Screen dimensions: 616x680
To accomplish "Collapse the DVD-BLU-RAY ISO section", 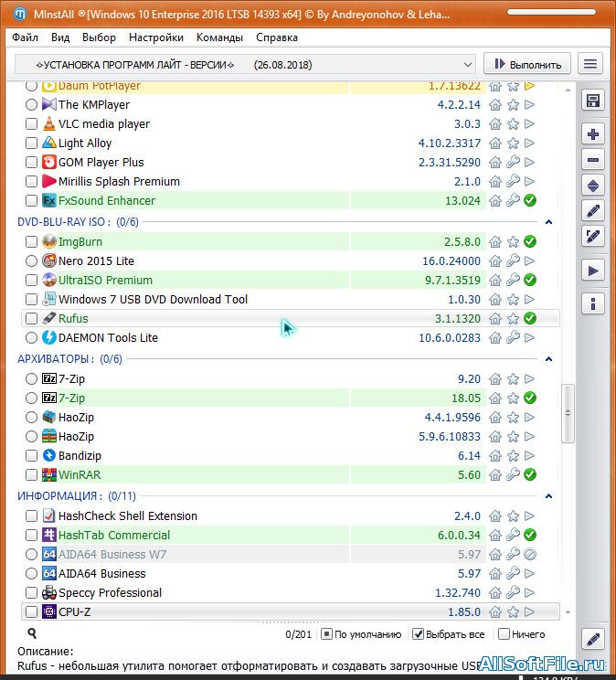I will click(548, 222).
